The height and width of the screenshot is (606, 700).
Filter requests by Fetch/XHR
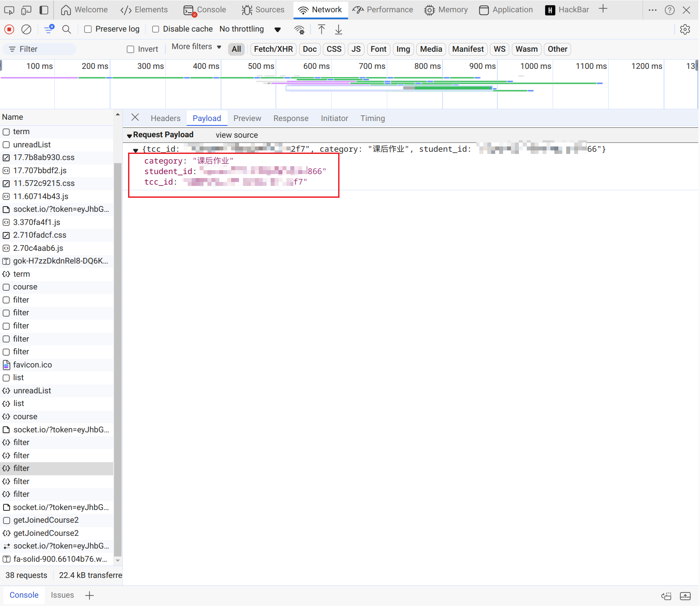pyautogui.click(x=273, y=49)
